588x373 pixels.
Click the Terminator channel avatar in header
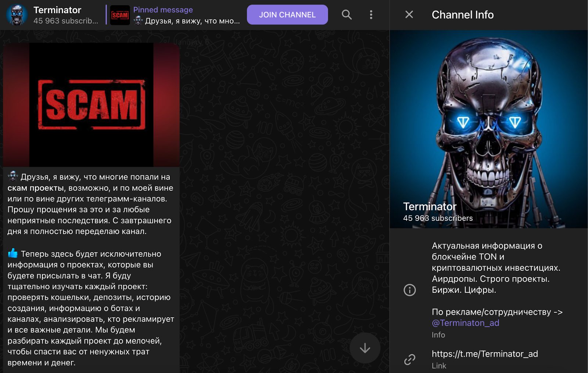point(17,15)
